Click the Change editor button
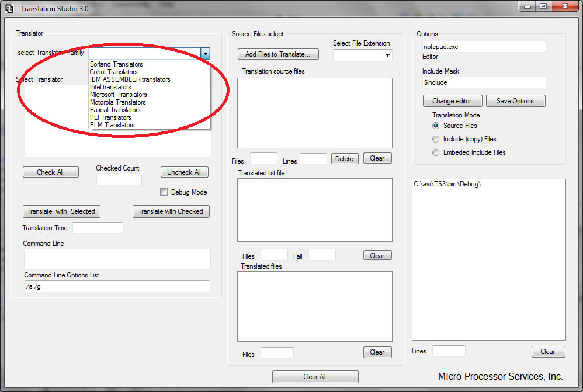 click(x=453, y=101)
